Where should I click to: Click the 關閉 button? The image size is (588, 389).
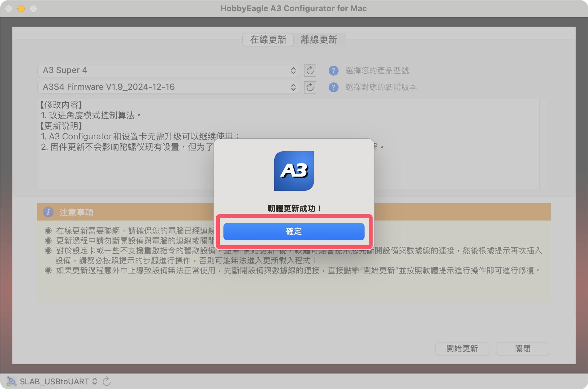pos(523,349)
